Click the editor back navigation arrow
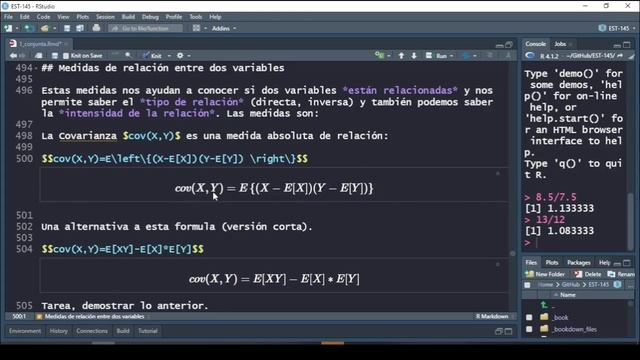 [13, 56]
